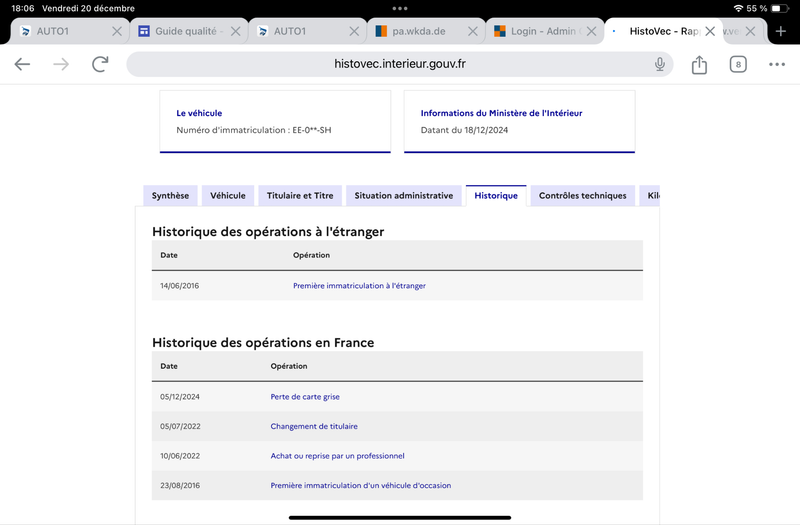Open the Titulaire et Titre tab

tap(300, 196)
